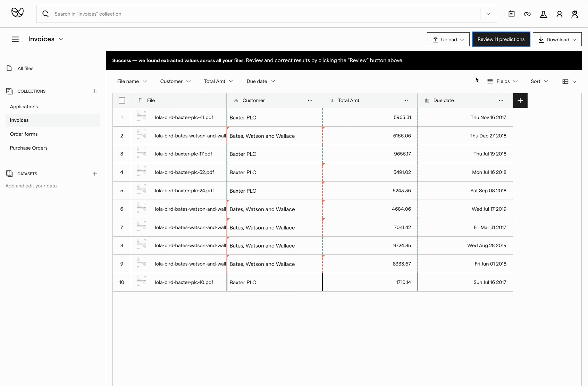Toggle the hamburger sidebar menu
588x386 pixels.
[x=15, y=39]
